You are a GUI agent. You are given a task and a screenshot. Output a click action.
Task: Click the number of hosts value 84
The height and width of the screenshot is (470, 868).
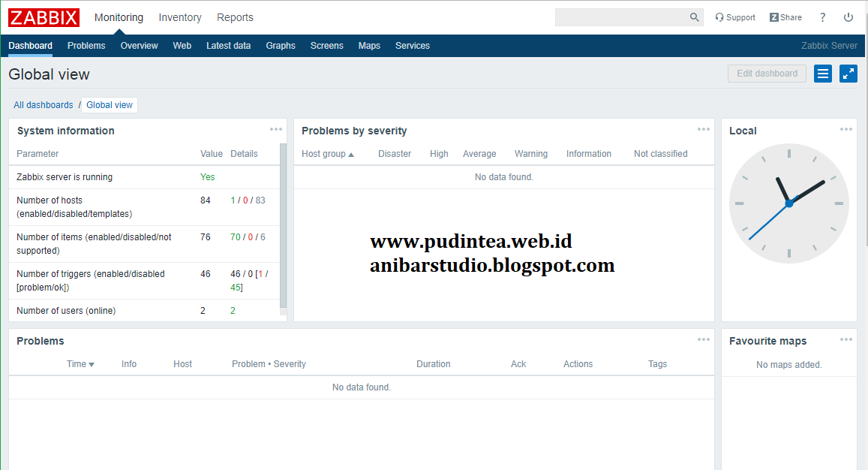pos(206,200)
